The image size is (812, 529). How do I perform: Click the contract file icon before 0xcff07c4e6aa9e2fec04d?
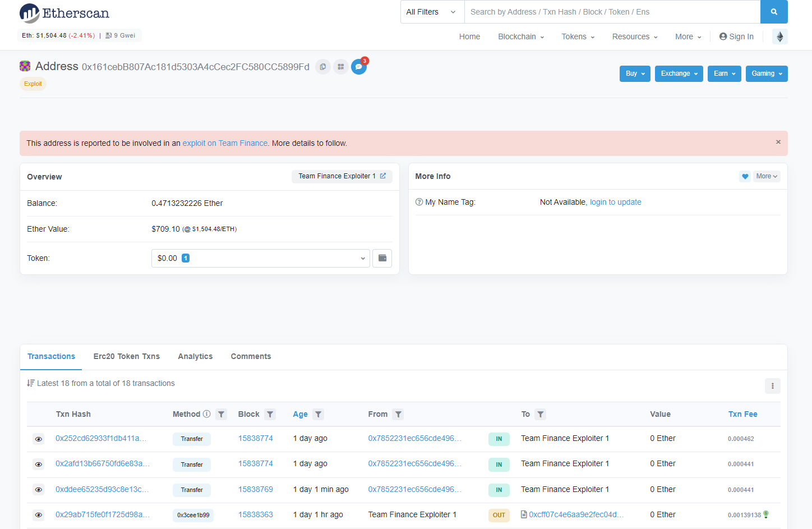pos(524,514)
